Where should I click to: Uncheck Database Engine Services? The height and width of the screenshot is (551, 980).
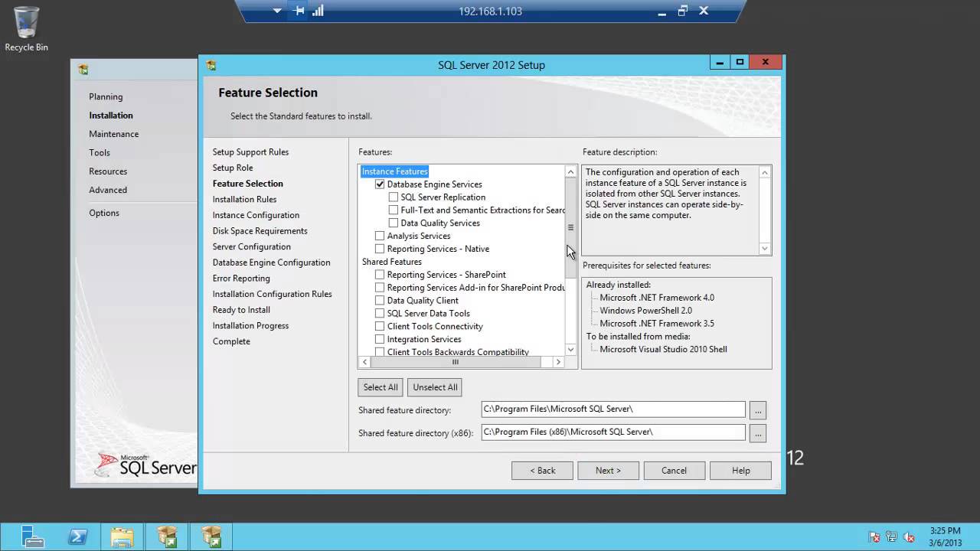click(380, 184)
